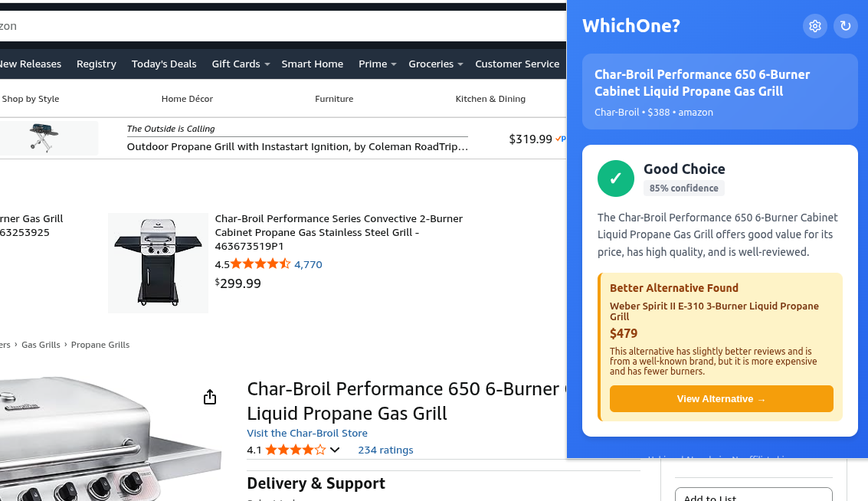Click the 4.1 star rating row
The image size is (868, 501).
(287, 450)
